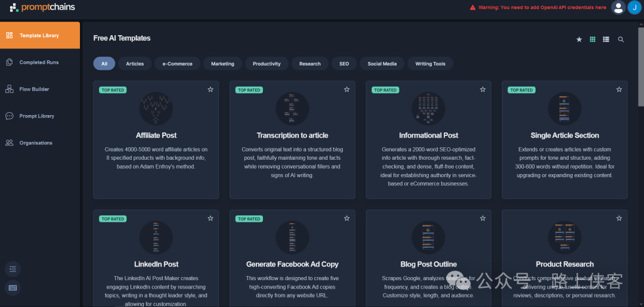The image size is (644, 307).
Task: Click the Generate Facebook Ad Copy title
Action: [292, 264]
